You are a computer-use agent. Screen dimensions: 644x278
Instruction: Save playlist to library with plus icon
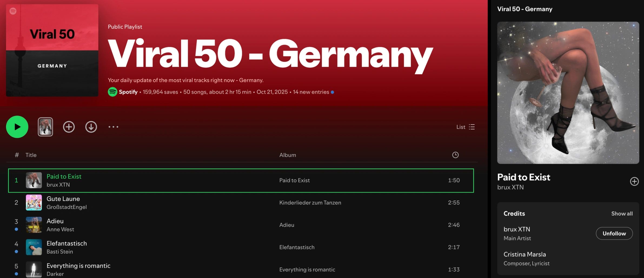pos(69,127)
